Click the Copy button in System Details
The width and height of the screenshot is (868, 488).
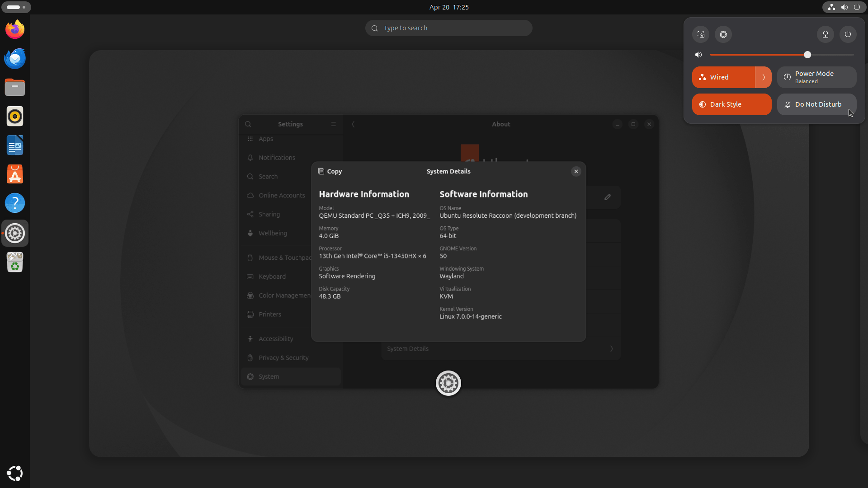[330, 171]
